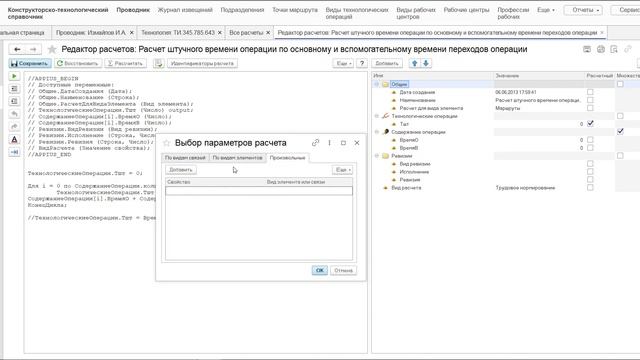Click the Сохранить button
Screen dimensions: 640x360
point(30,63)
